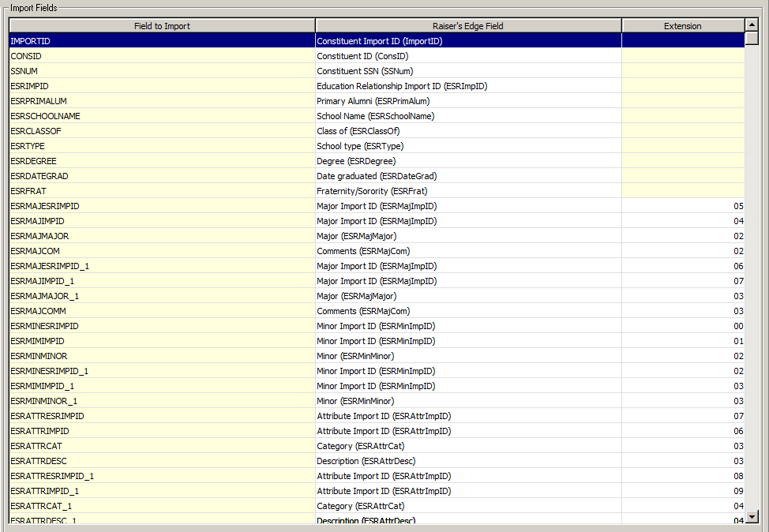Click the Constituent Import ID (ImportID) cell
Image resolution: width=769 pixels, height=532 pixels.
point(468,41)
